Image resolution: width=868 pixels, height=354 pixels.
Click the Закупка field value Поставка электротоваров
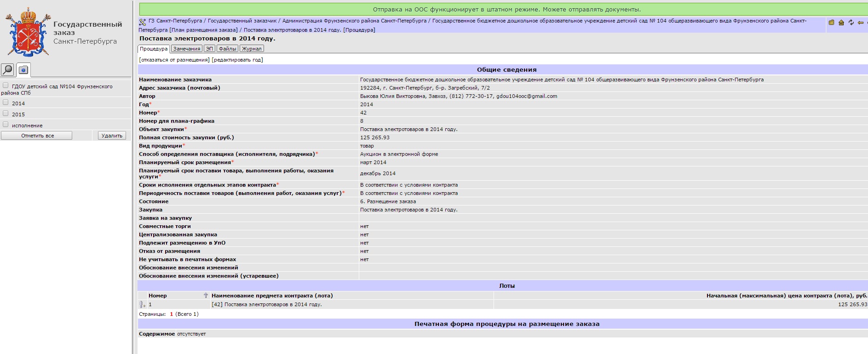pos(408,210)
